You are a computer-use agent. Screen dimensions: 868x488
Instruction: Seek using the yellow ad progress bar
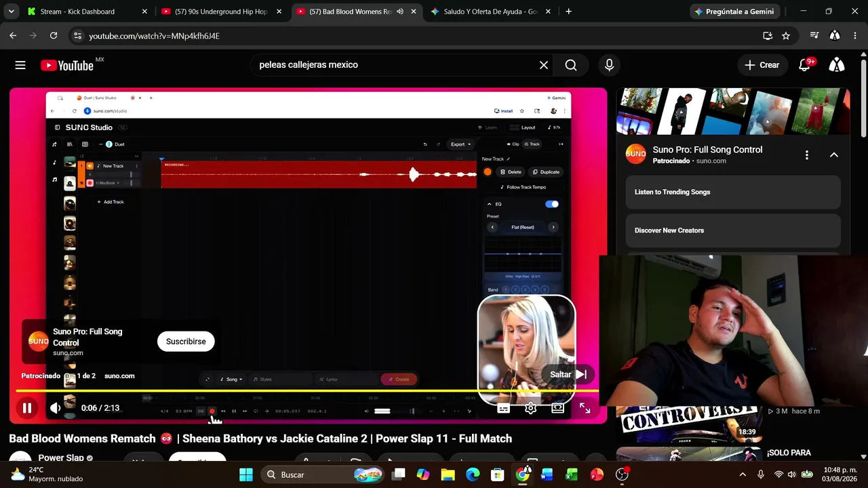307,391
